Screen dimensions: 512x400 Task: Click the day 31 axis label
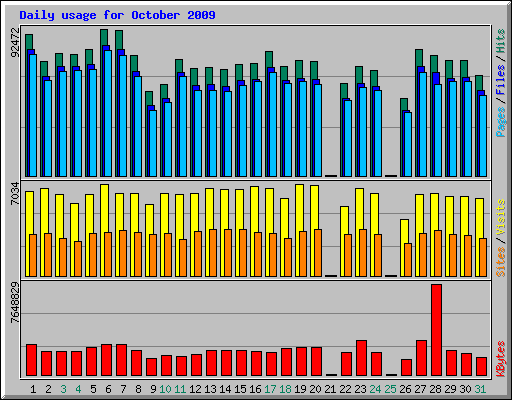(480, 389)
